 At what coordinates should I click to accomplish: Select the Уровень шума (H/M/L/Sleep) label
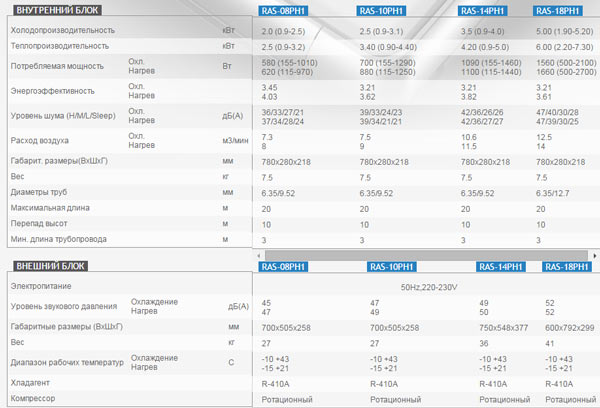point(63,116)
